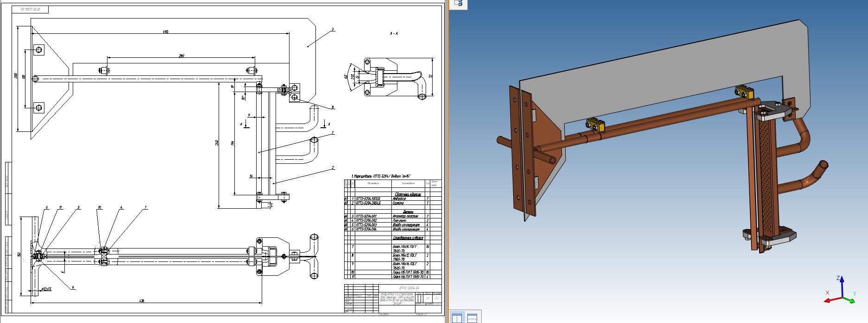Select balloon number 2 callout
868x323 pixels.
tap(333, 168)
